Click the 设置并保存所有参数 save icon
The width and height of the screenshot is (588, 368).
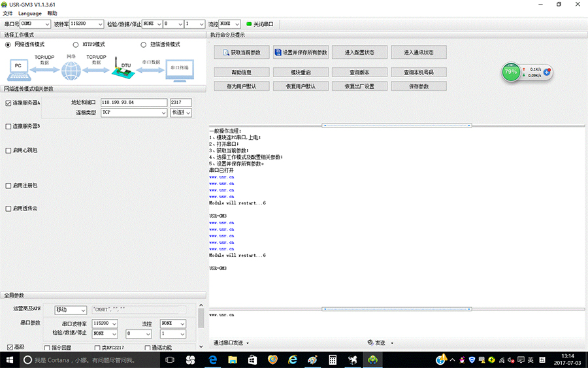278,52
